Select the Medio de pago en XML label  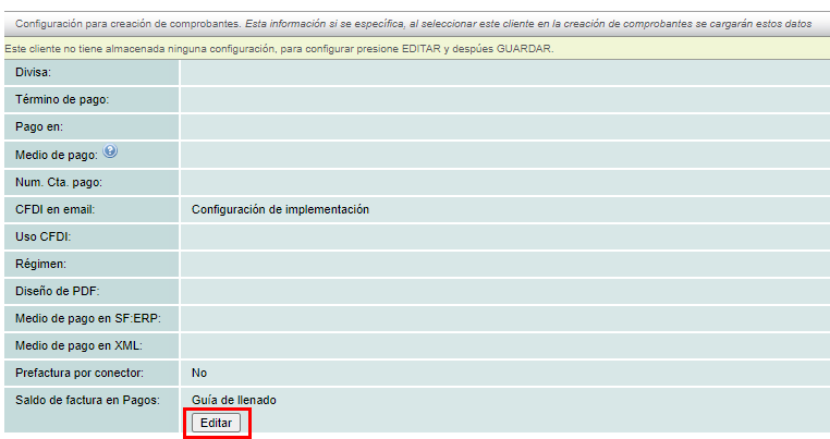[79, 346]
